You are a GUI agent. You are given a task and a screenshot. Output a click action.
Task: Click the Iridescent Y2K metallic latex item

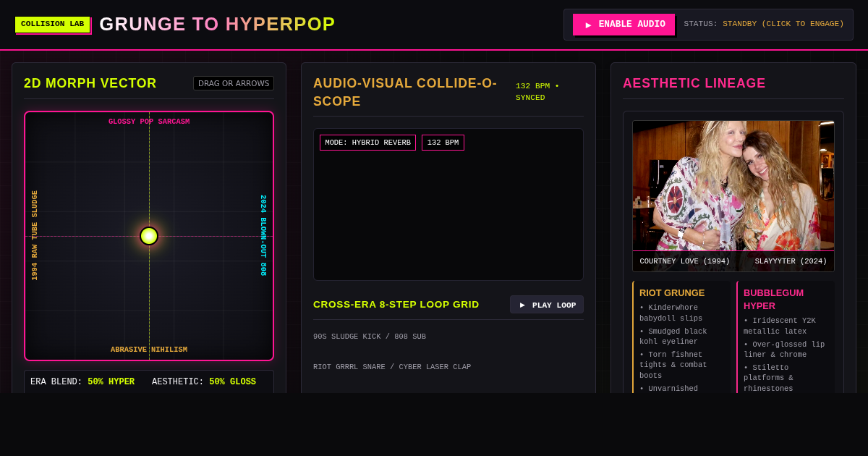point(780,326)
